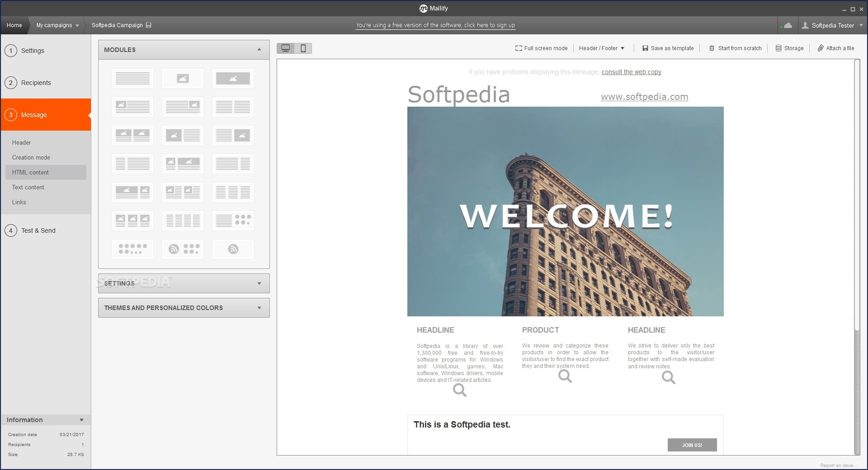Click the PRODUCT column heading
Viewport: 868px width, 470px height.
tap(540, 330)
